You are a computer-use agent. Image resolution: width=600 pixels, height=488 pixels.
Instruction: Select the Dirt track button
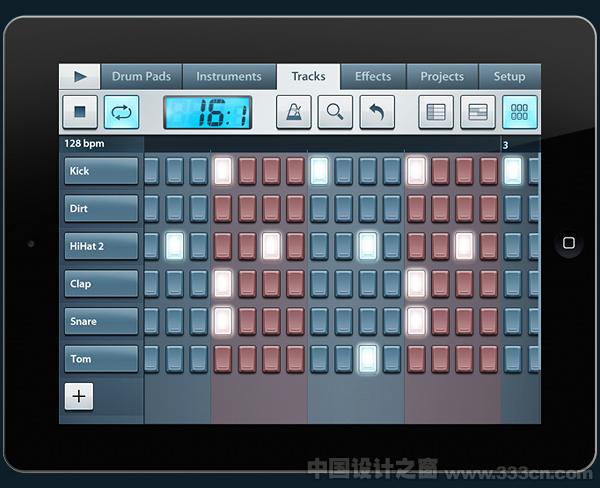(101, 209)
